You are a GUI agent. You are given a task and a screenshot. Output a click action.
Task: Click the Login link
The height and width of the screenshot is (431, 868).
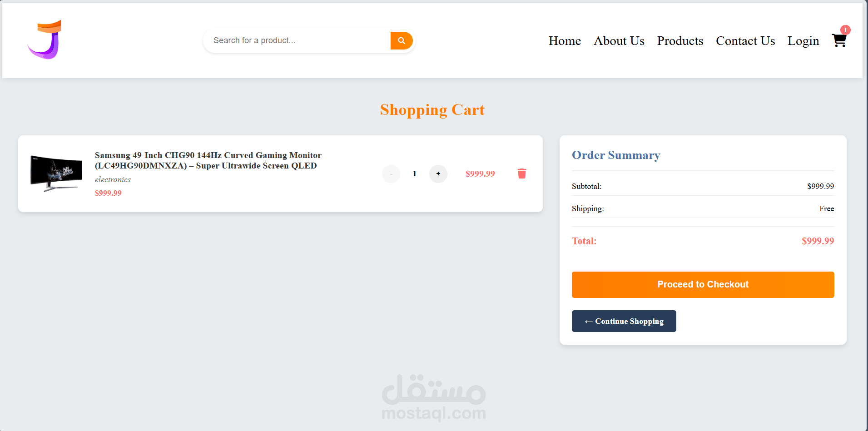point(803,41)
